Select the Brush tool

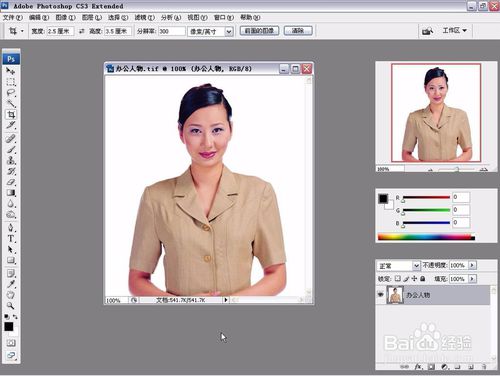[11, 149]
